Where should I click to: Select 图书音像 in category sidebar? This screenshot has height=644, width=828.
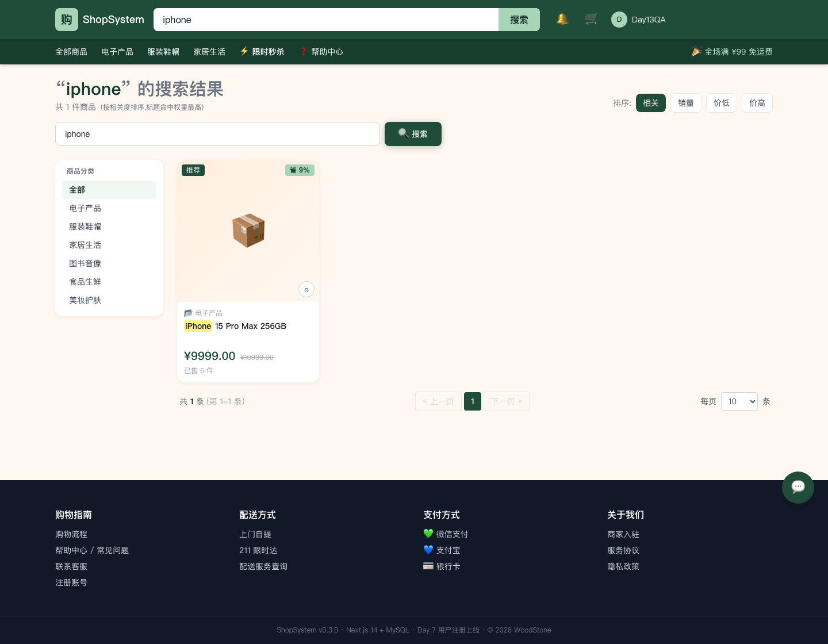point(109,263)
